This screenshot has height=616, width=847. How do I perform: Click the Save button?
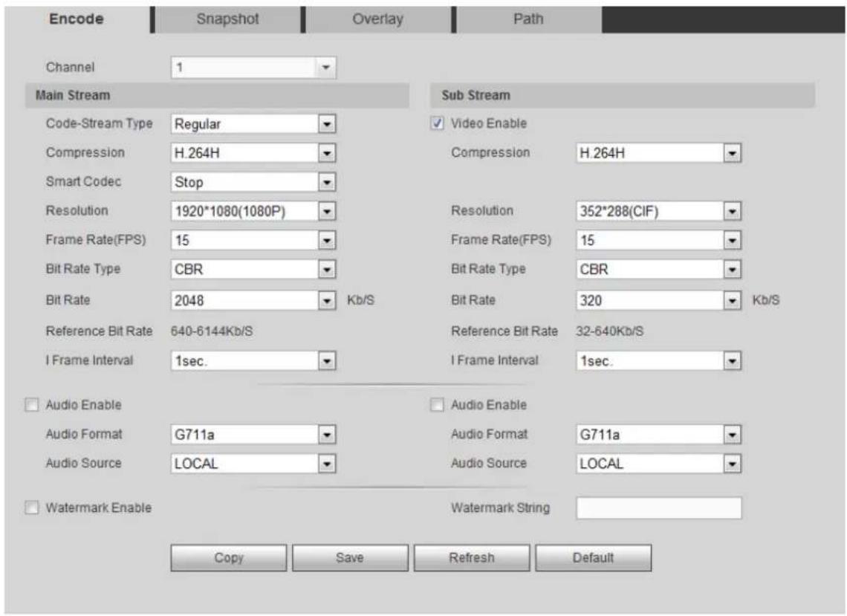[350, 557]
